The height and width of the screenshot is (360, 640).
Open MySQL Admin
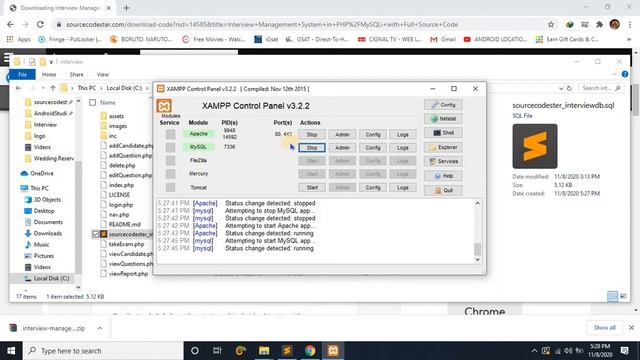tap(342, 147)
